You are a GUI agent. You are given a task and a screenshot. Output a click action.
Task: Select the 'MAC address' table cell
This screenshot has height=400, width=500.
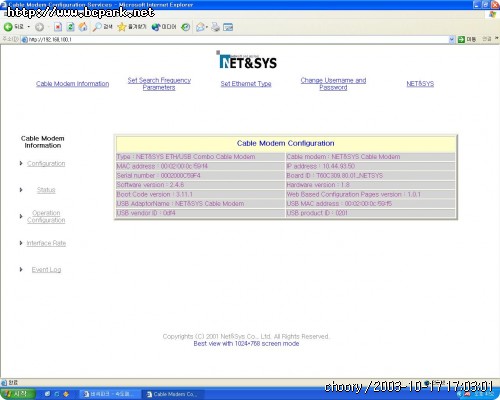[200, 166]
